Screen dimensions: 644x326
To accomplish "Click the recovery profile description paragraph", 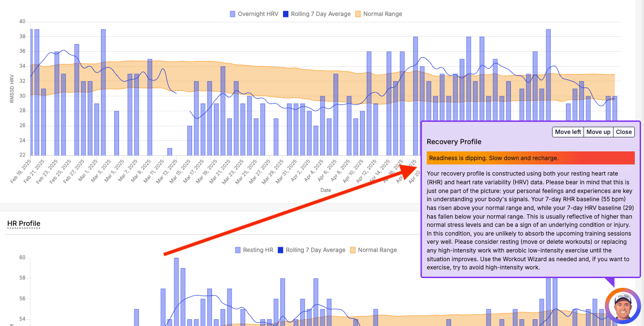I will (531, 220).
